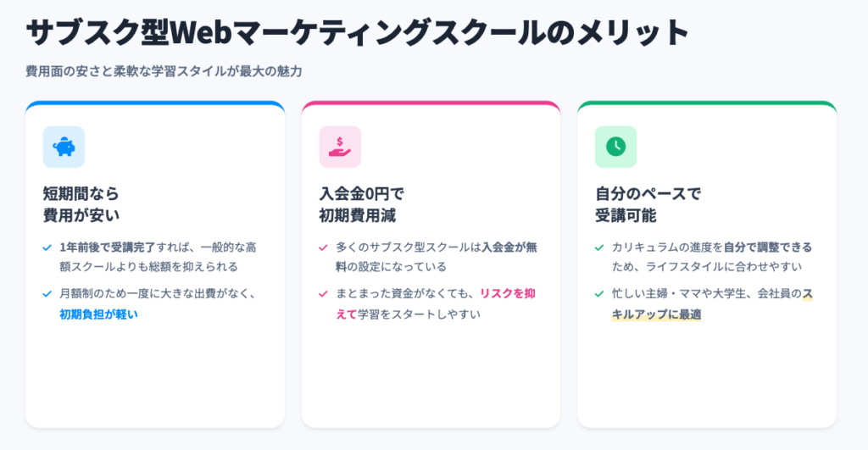This screenshot has width=868, height=450.
Task: Click the pink hand with dollar icon
Action: coord(340,147)
